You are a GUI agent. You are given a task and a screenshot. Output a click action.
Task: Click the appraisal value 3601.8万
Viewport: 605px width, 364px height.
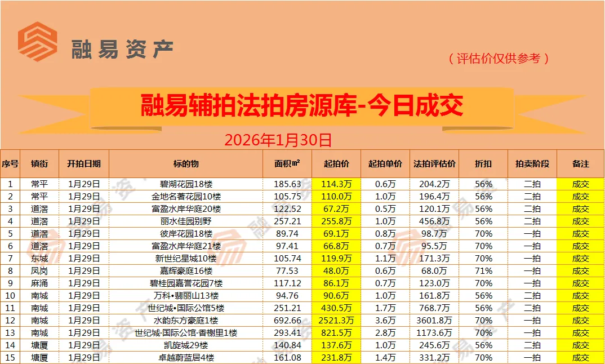tap(434, 321)
